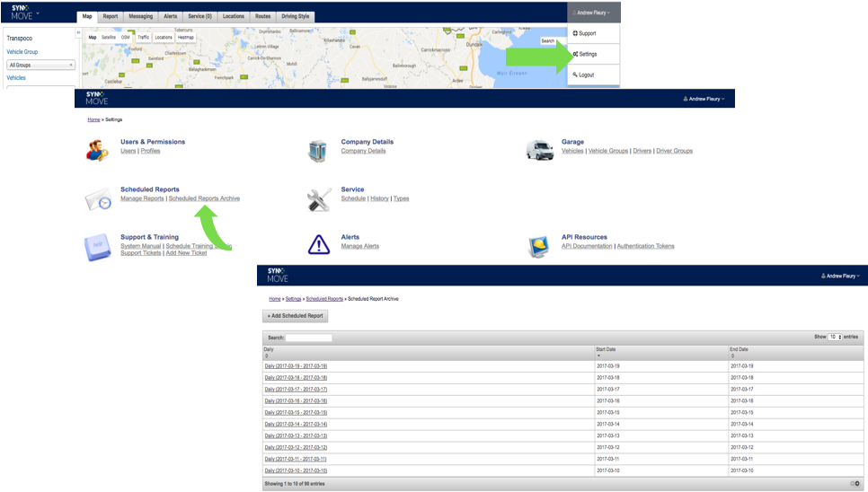Open the Service History link
The width and height of the screenshot is (868, 492).
click(379, 198)
